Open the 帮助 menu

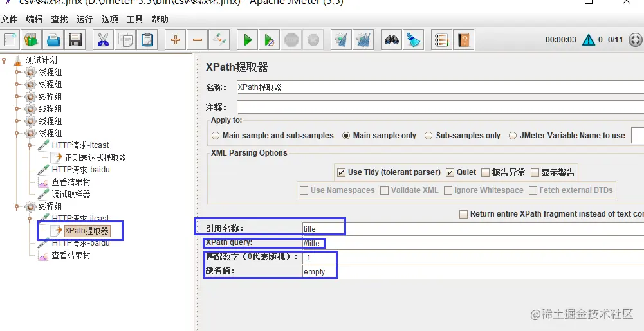coord(160,19)
